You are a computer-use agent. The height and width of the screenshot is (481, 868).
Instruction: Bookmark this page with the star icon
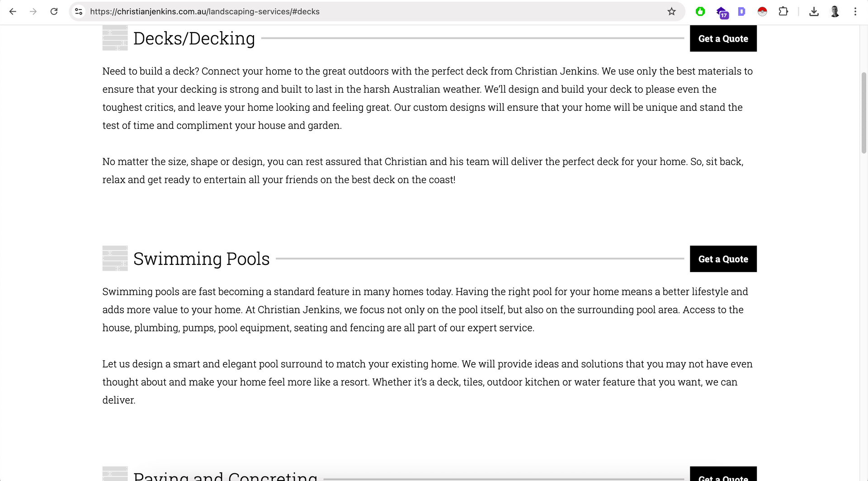point(671,12)
